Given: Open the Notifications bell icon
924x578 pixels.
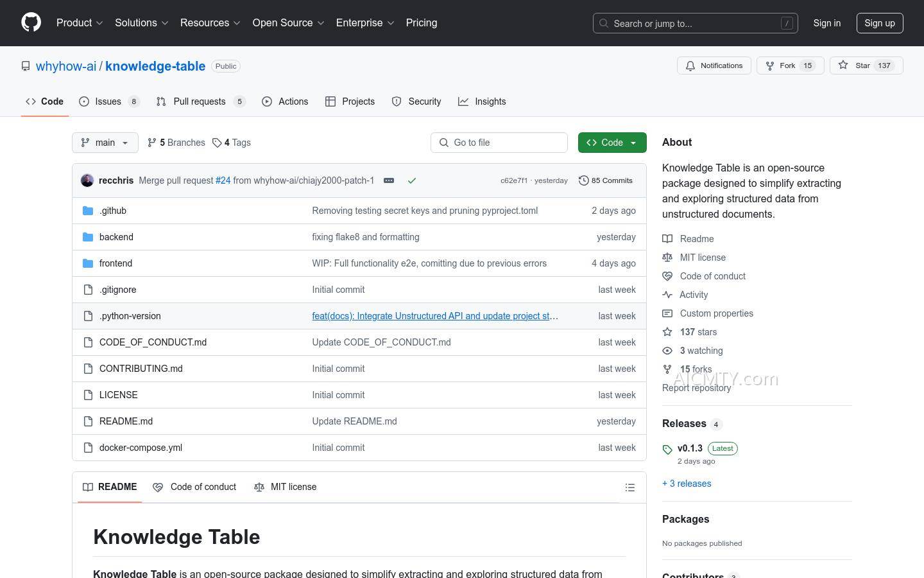Looking at the screenshot, I should pos(690,66).
